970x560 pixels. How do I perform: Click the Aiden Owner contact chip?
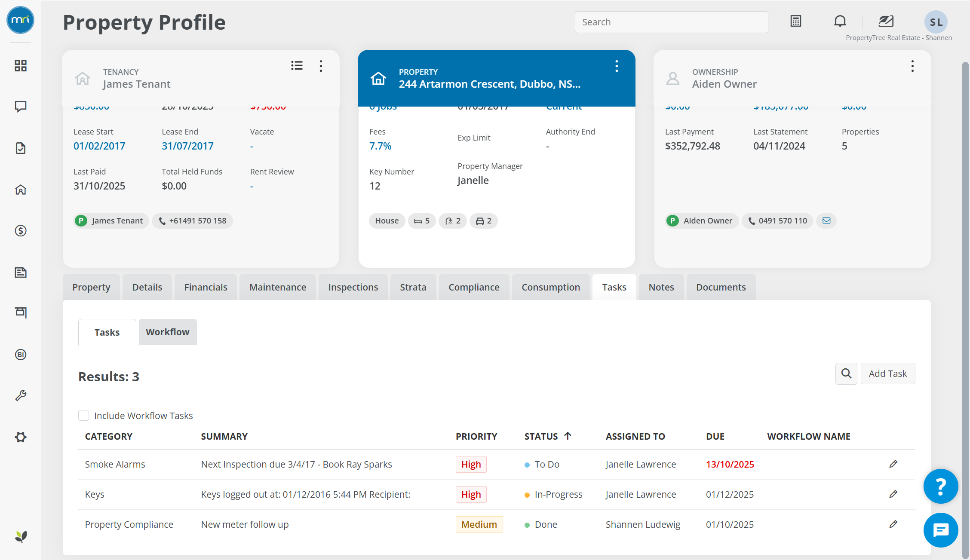pyautogui.click(x=702, y=221)
